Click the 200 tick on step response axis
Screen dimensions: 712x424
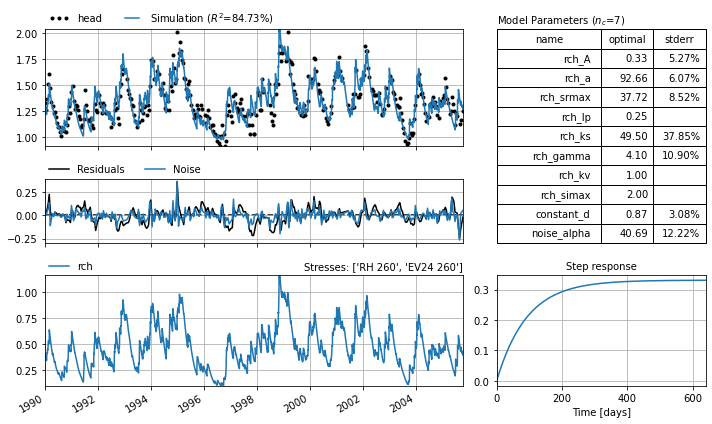pos(562,398)
